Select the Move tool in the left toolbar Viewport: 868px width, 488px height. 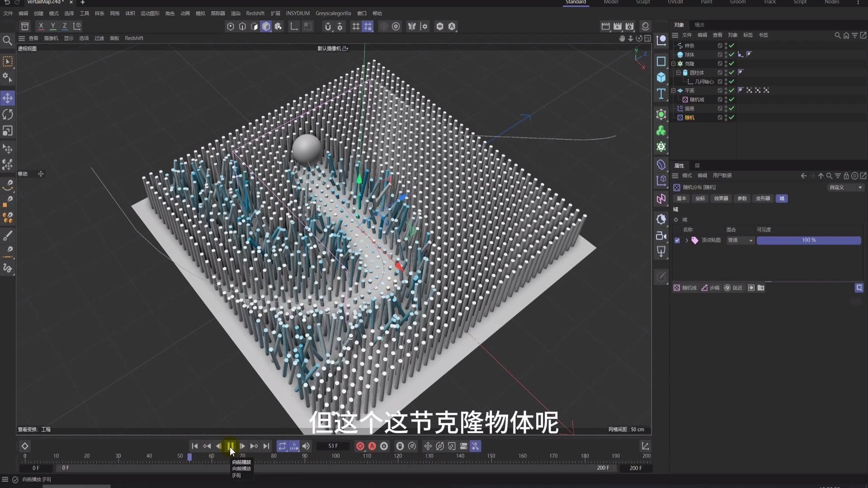(7, 98)
